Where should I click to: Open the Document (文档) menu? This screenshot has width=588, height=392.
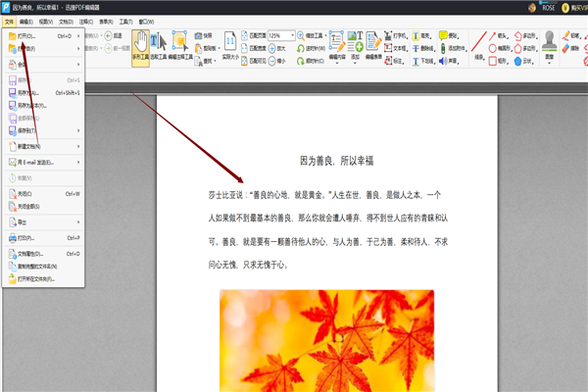click(x=66, y=22)
